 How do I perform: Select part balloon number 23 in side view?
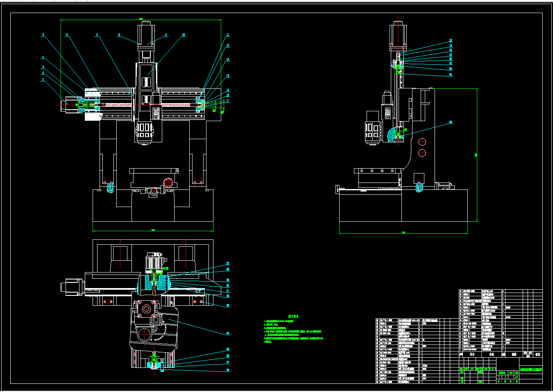click(x=451, y=63)
